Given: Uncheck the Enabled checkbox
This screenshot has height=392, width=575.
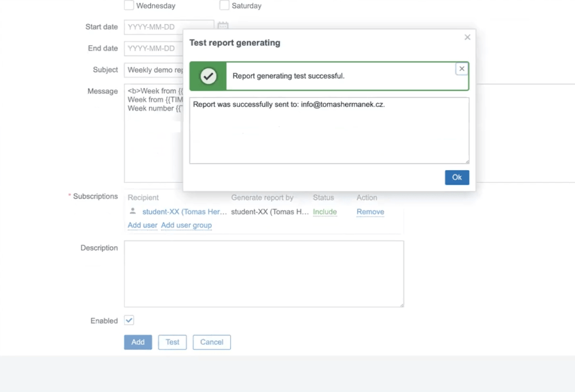Looking at the screenshot, I should pyautogui.click(x=129, y=320).
